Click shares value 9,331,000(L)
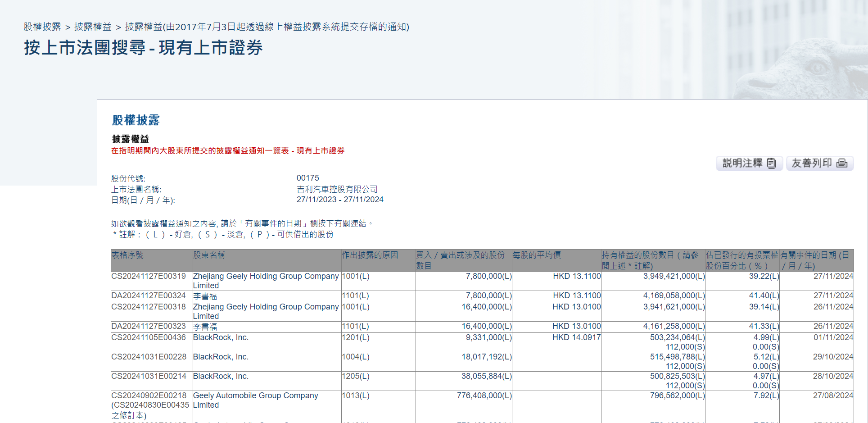The width and height of the screenshot is (868, 423). click(x=489, y=337)
